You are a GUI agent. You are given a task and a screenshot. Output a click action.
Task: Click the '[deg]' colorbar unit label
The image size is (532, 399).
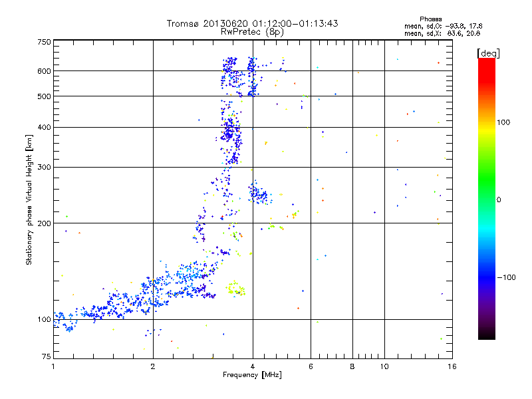click(488, 53)
